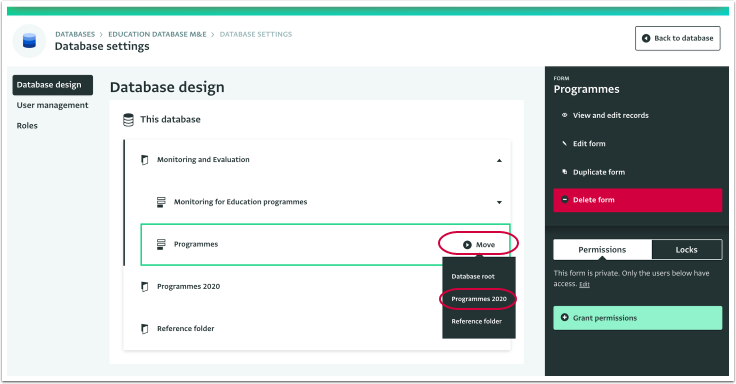Expand Monitoring for Education programmes arrow
The image size is (736, 384).
tap(499, 202)
